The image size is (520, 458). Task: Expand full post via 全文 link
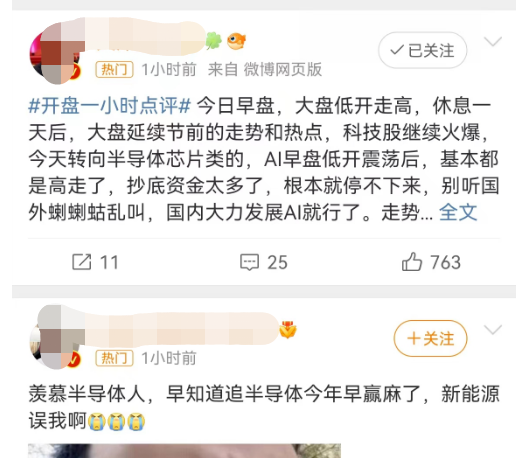click(458, 212)
